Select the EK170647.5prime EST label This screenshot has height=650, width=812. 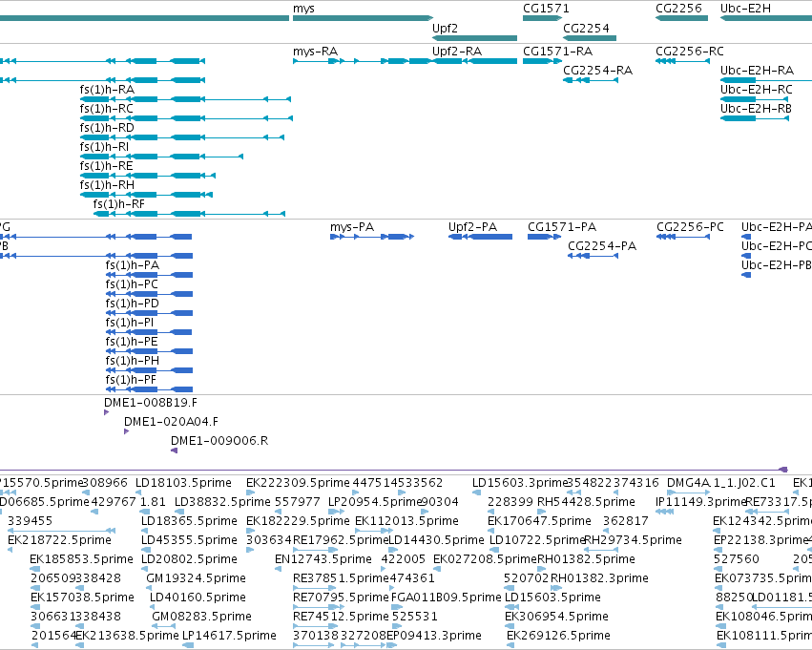tap(540, 521)
